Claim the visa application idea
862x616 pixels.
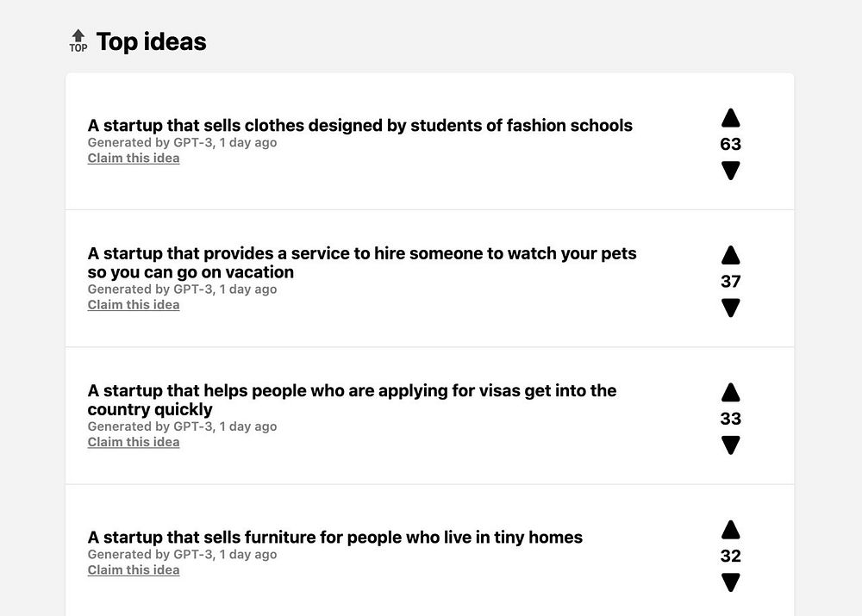click(x=134, y=442)
